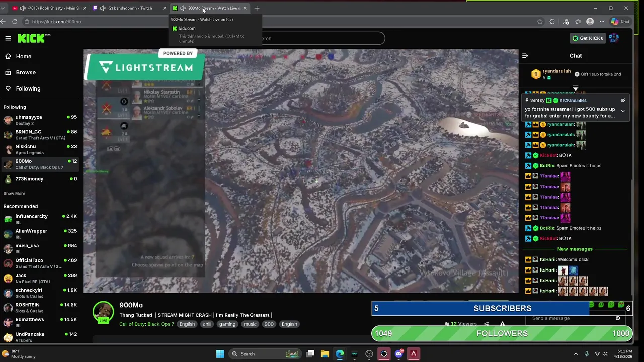Open the tab actions dropdown arrow
Screen dimensions: 644x362
point(3,8)
